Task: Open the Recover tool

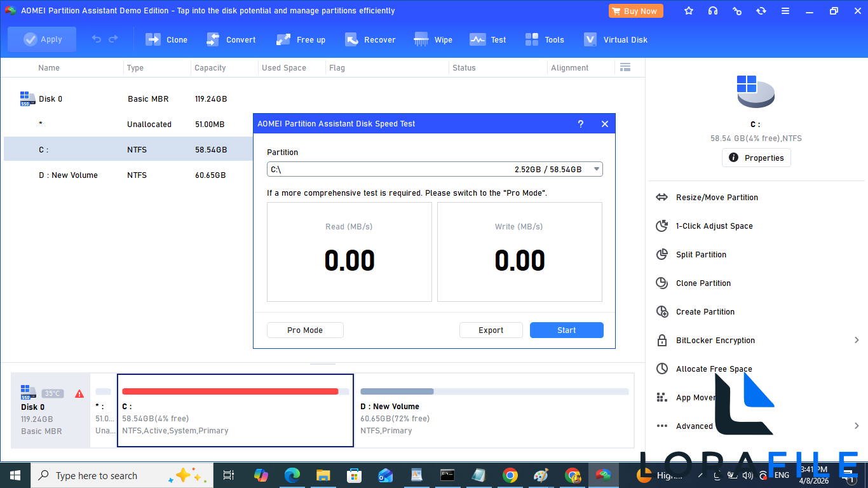Action: point(370,39)
